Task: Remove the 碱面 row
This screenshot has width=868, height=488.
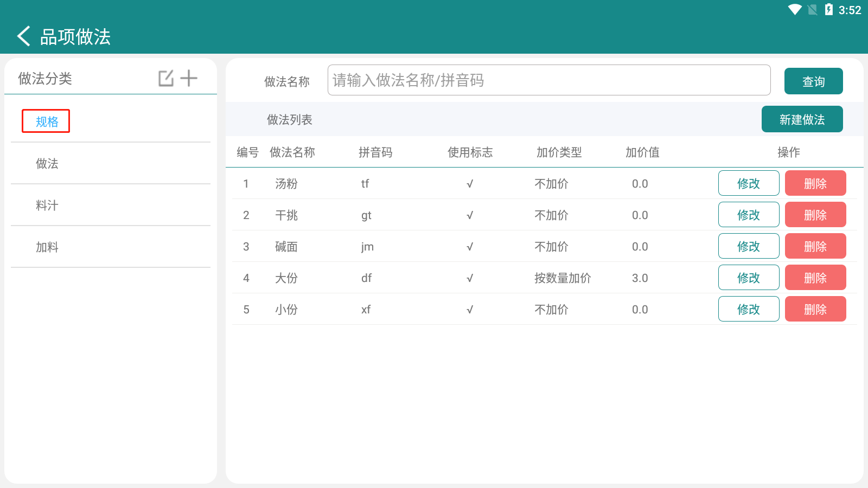Action: [x=815, y=246]
